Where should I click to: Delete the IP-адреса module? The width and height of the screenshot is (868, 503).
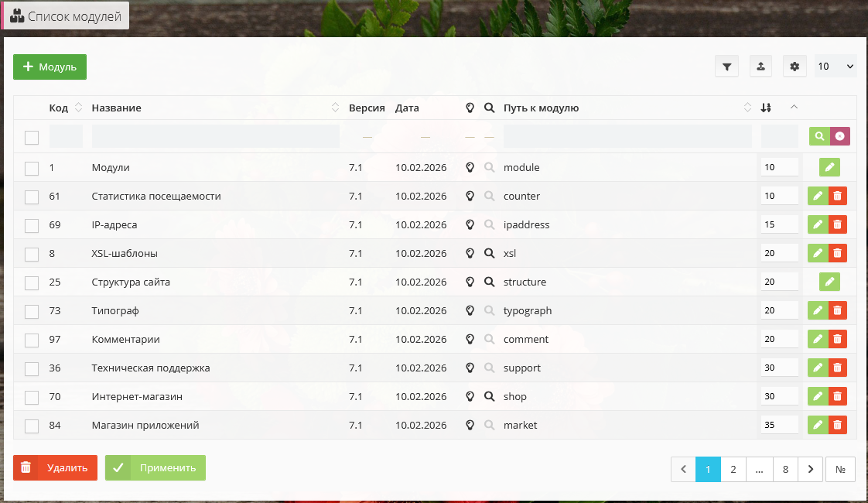point(838,224)
